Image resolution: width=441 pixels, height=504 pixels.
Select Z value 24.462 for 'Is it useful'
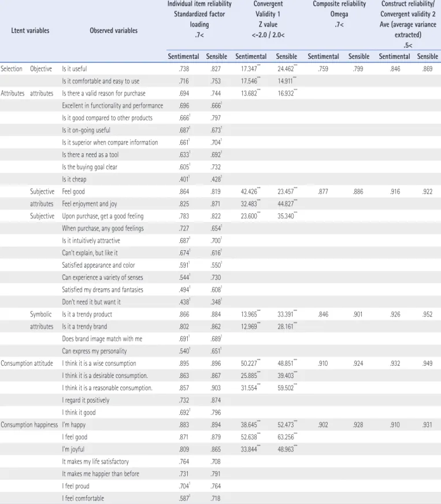(287, 69)
